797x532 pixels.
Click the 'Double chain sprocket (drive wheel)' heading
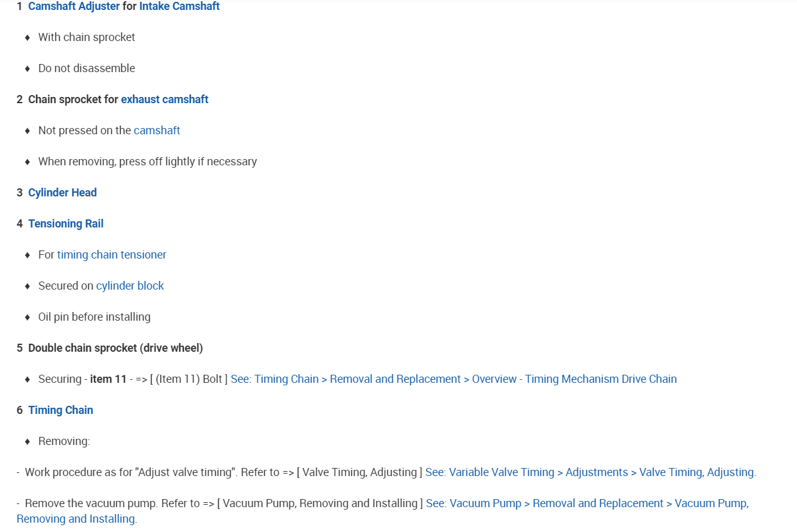click(115, 348)
